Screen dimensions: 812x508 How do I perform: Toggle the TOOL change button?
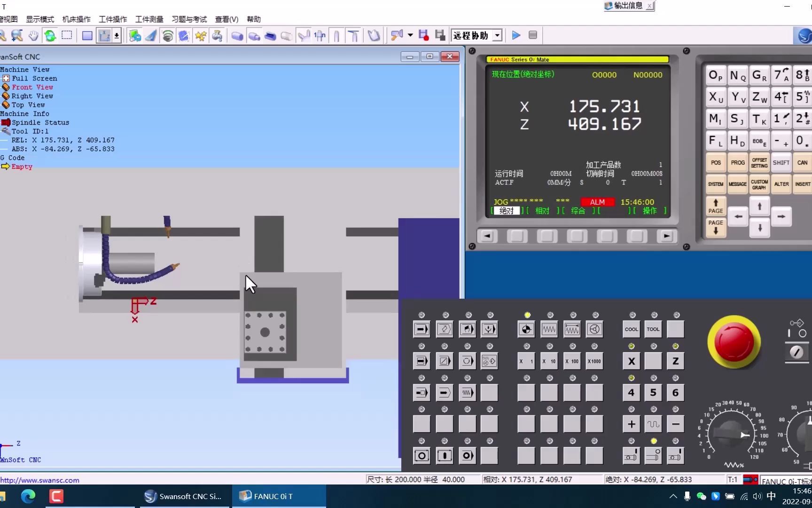pyautogui.click(x=653, y=329)
